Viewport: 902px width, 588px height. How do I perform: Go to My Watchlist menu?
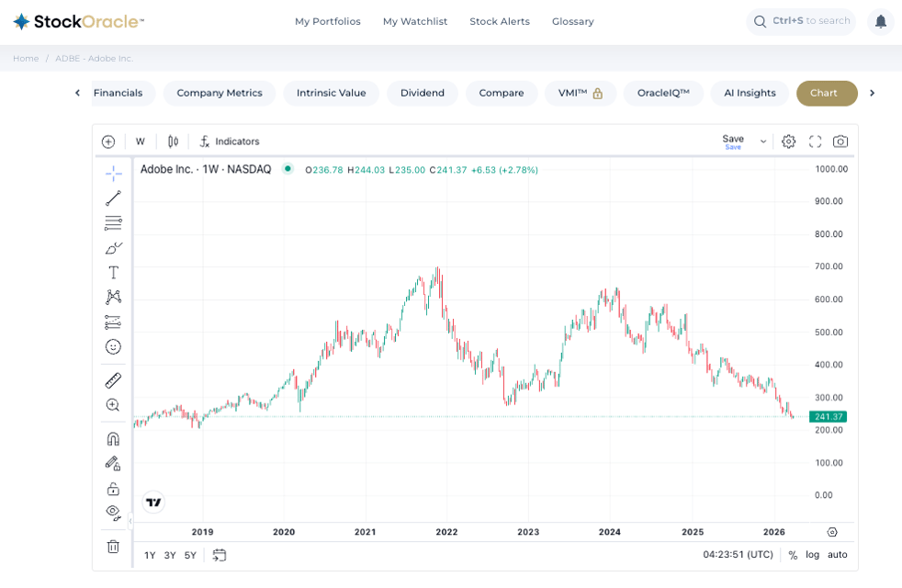415,21
